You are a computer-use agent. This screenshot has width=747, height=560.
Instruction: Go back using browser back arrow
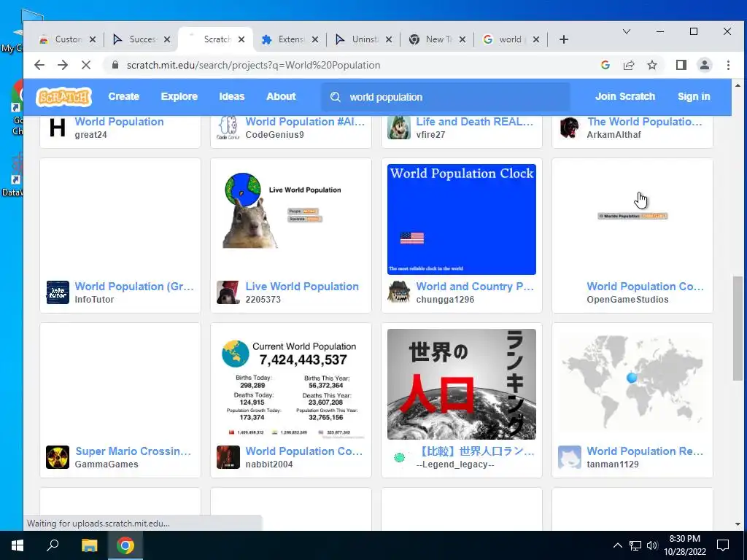39,65
